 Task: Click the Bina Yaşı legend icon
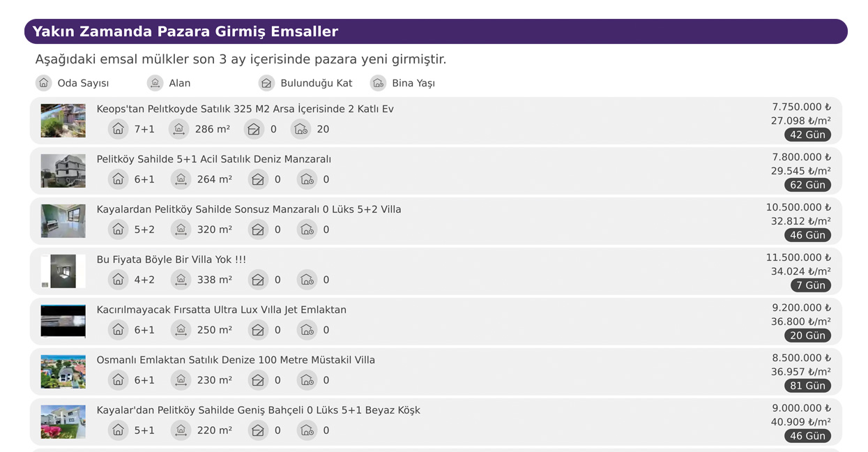coord(379,83)
